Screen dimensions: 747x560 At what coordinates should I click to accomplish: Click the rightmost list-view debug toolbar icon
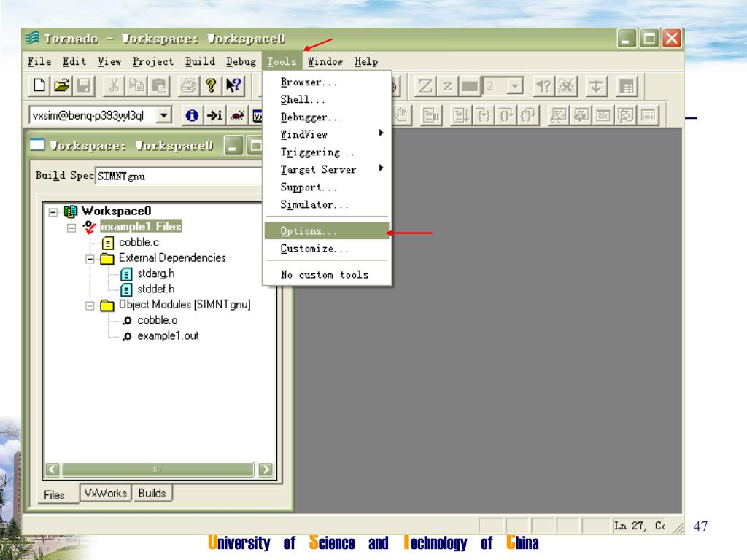[648, 115]
